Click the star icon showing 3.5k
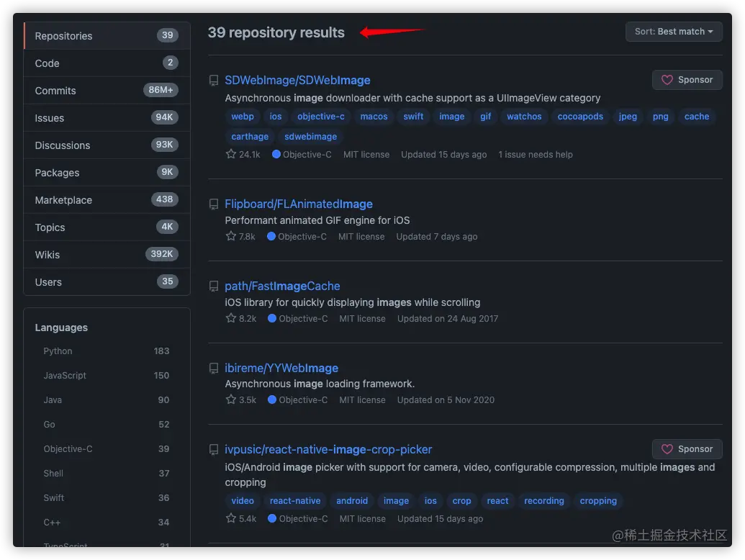745x560 pixels. 231,399
